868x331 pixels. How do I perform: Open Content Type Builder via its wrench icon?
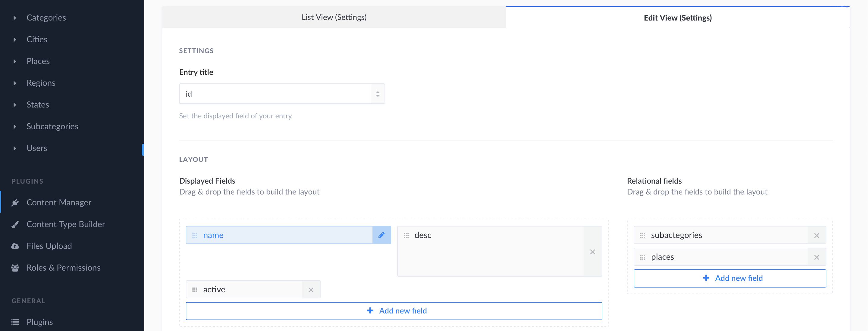point(15,224)
